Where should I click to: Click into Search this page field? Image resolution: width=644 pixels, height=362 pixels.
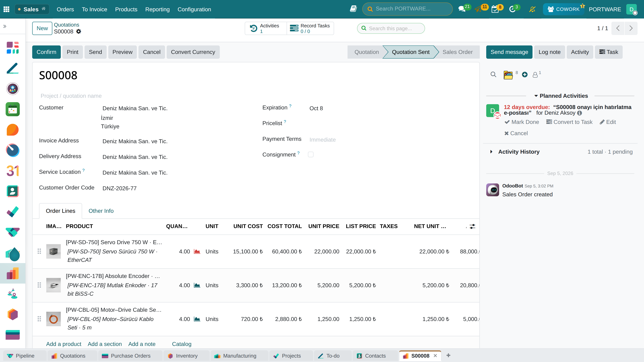click(391, 28)
